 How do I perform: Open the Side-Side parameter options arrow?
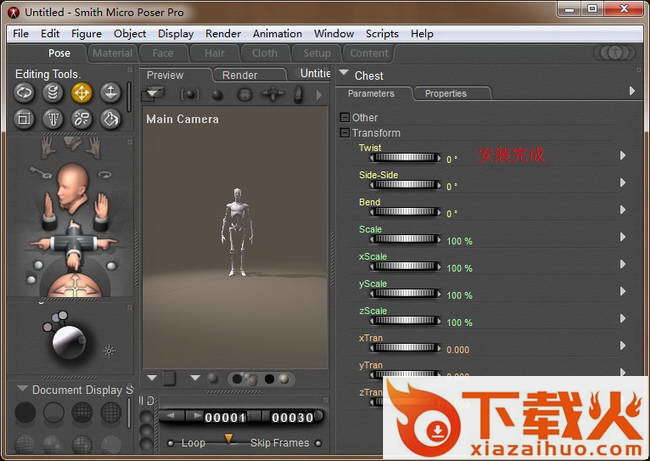click(623, 182)
